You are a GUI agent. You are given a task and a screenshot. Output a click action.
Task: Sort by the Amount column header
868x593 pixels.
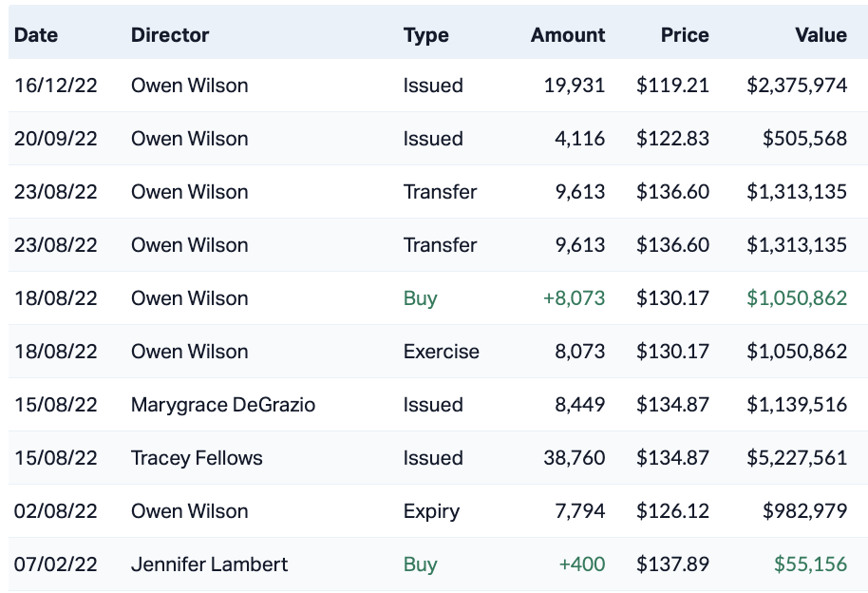pyautogui.click(x=567, y=35)
